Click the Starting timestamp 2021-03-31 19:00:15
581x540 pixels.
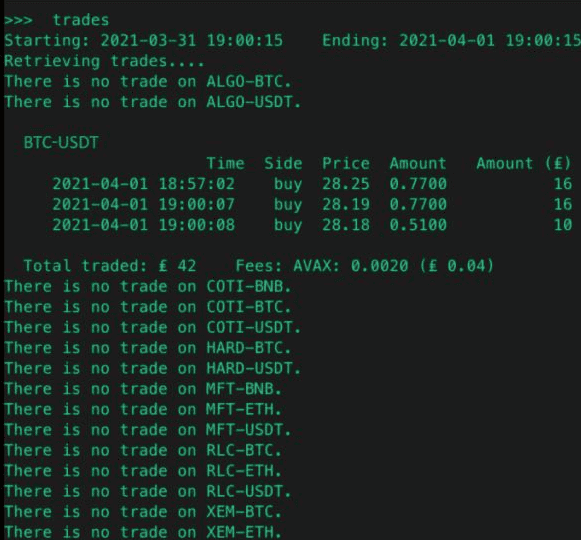[192, 40]
